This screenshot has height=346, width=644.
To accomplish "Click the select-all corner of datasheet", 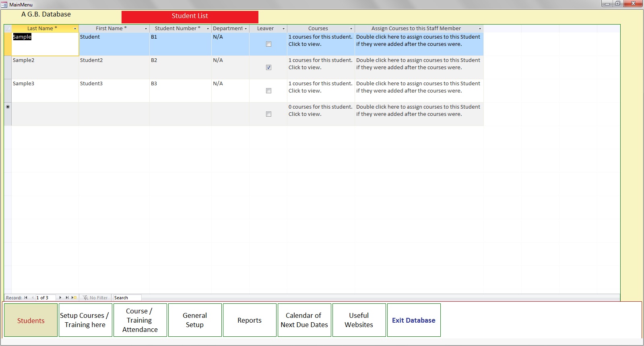I will click(x=8, y=29).
